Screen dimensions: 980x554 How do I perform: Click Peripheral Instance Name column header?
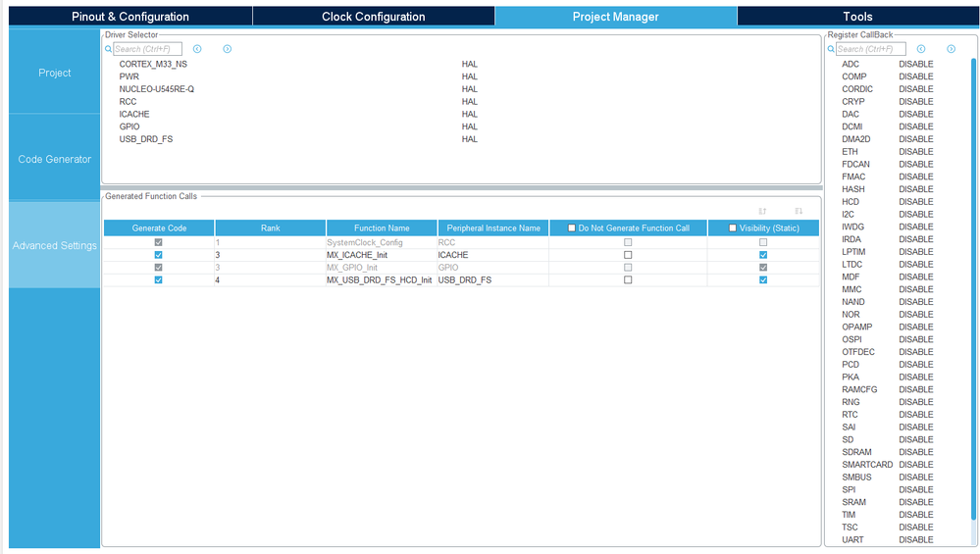(x=493, y=227)
